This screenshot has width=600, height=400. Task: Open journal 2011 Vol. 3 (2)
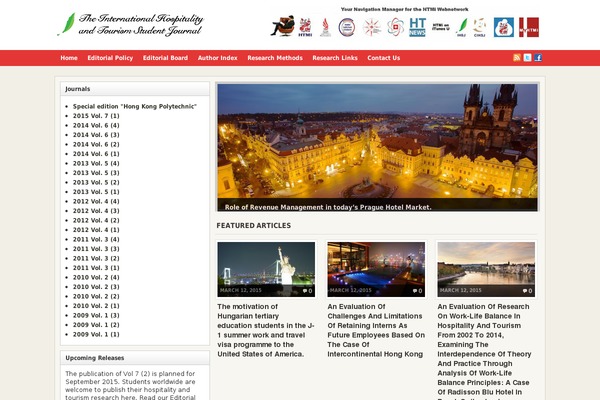(96, 258)
